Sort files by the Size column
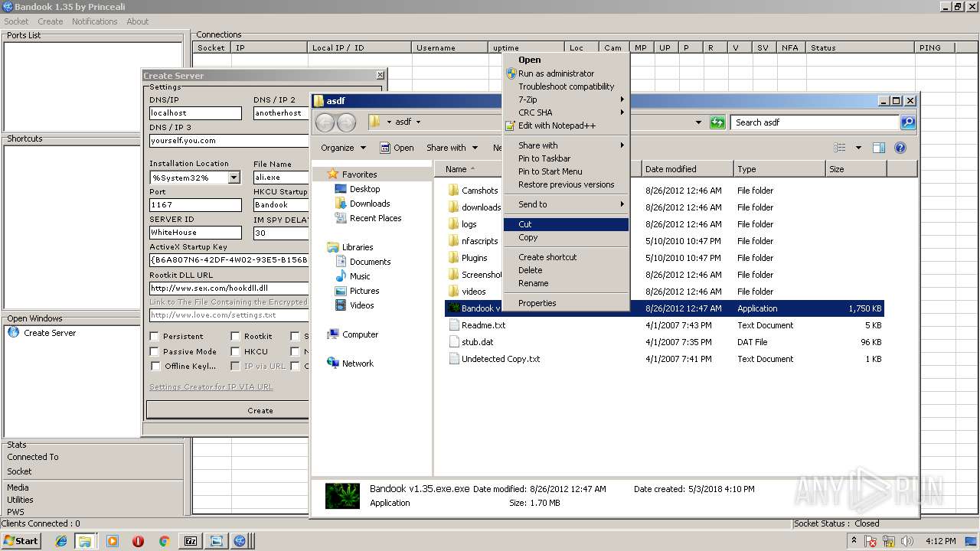 pos(856,169)
